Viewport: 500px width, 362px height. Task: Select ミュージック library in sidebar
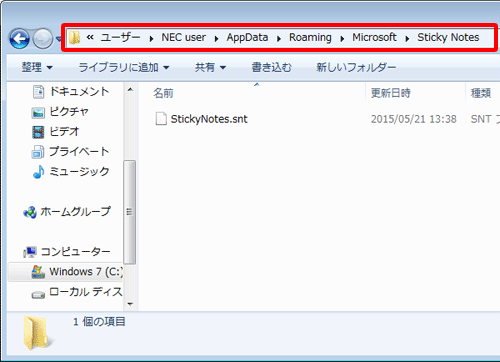pyautogui.click(x=79, y=172)
